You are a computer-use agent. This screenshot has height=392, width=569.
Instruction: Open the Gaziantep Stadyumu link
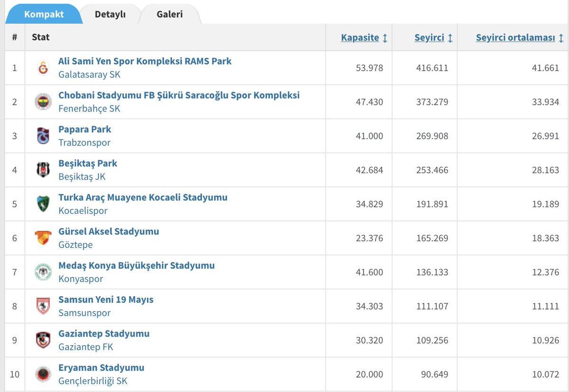coord(104,334)
